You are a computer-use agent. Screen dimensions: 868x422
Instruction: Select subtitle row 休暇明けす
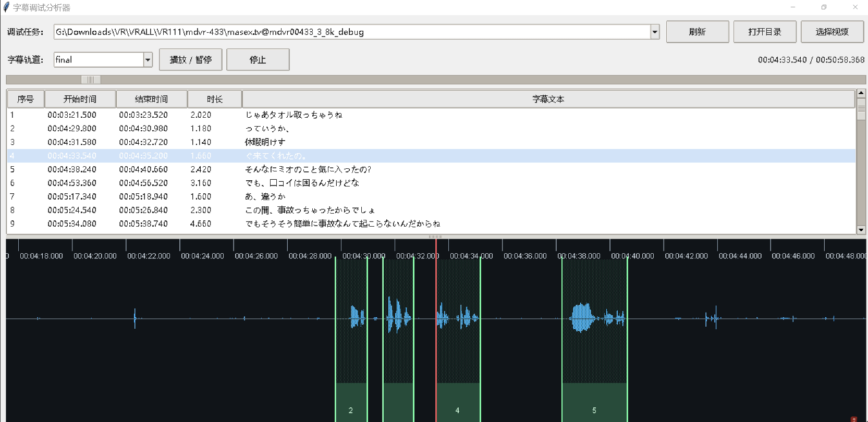(431, 142)
